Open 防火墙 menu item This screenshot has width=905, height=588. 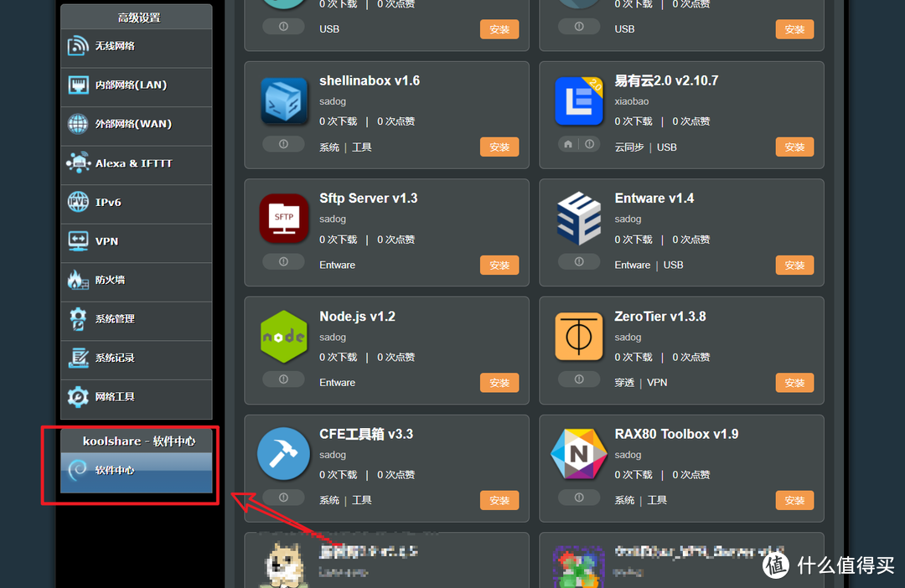[137, 282]
